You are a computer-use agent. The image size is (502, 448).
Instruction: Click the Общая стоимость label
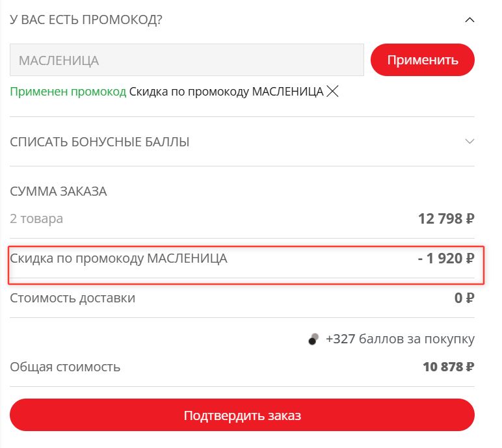click(x=65, y=367)
